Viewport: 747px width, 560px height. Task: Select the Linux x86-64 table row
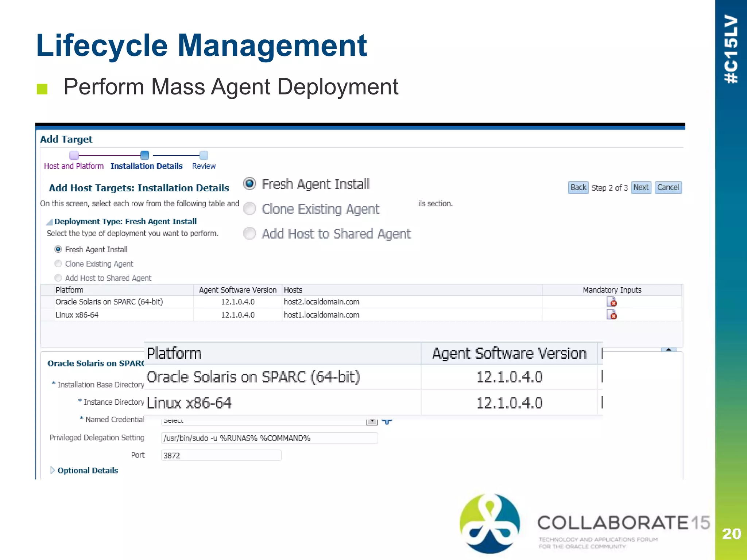pyautogui.click(x=361, y=315)
